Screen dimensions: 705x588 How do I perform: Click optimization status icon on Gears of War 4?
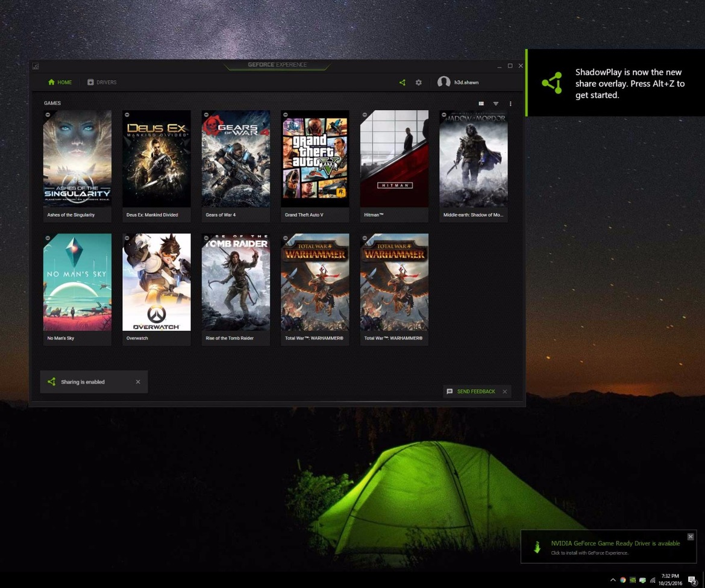pos(206,114)
